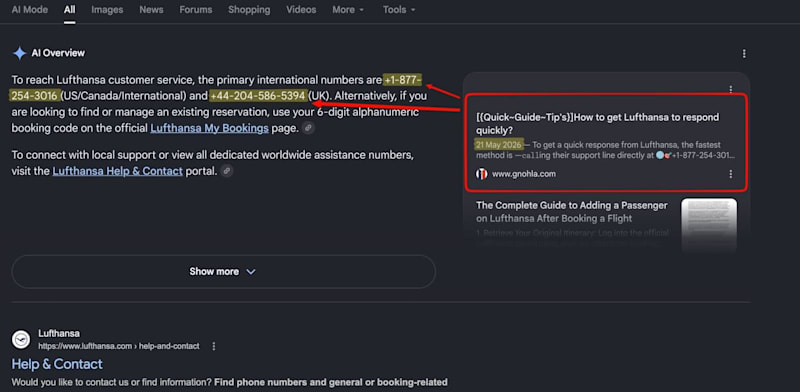Click the www.gnohla.com site favicon
This screenshot has height=392, width=800.
point(482,174)
